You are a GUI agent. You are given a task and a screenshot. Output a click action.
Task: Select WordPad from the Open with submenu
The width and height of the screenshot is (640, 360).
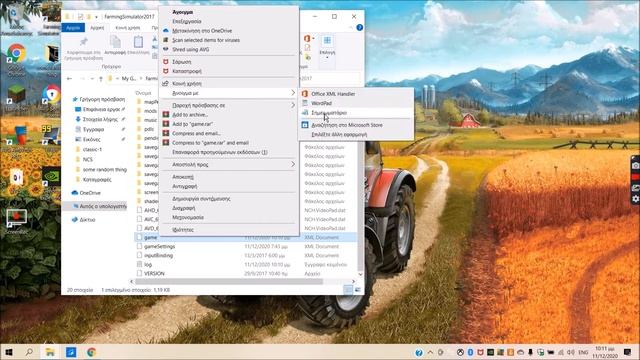[x=321, y=103]
